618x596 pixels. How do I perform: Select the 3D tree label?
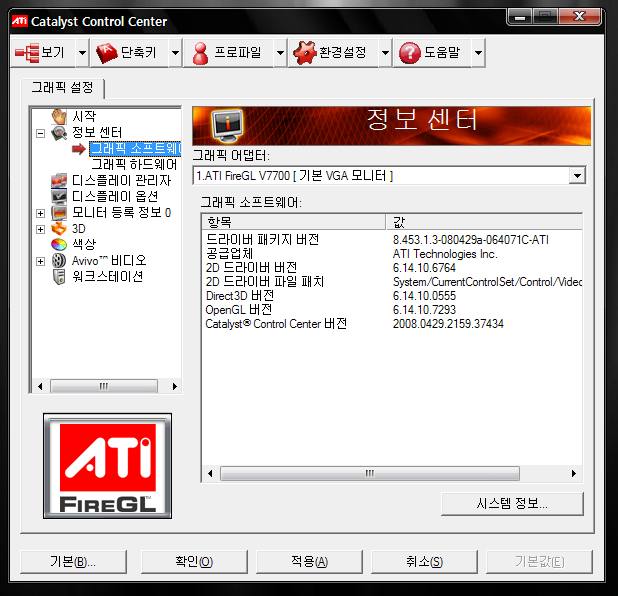coord(78,229)
